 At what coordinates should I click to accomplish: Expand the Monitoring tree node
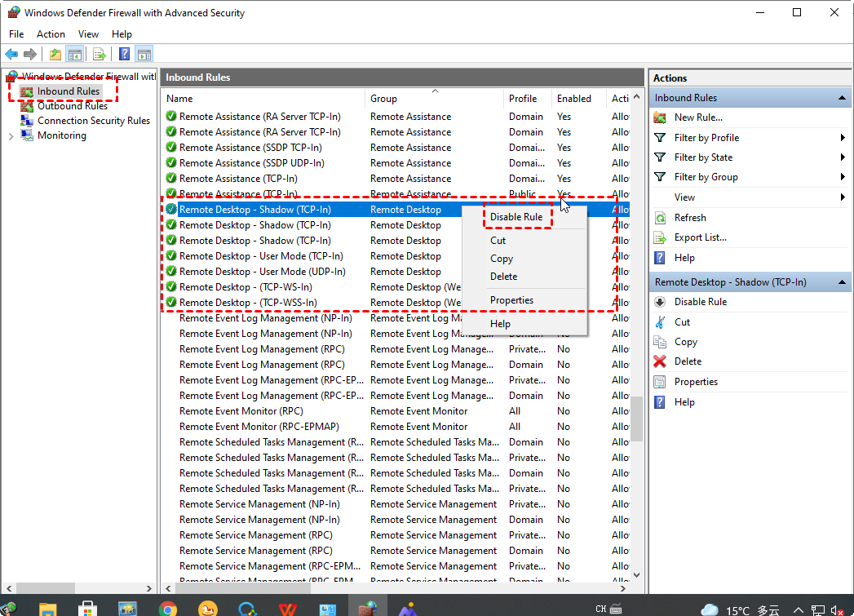pos(11,136)
